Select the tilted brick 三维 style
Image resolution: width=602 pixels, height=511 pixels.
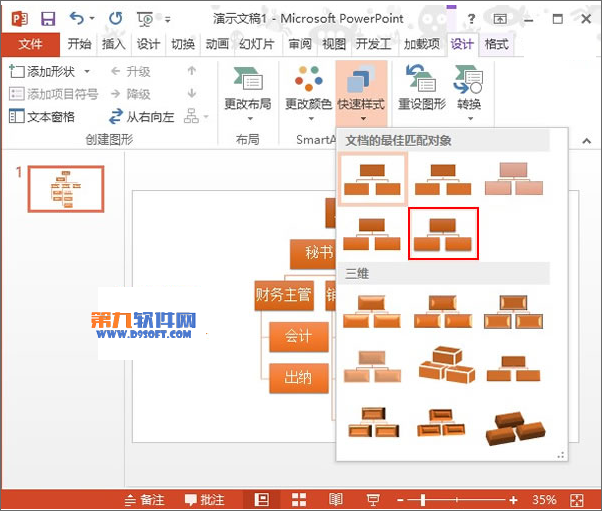tap(447, 365)
